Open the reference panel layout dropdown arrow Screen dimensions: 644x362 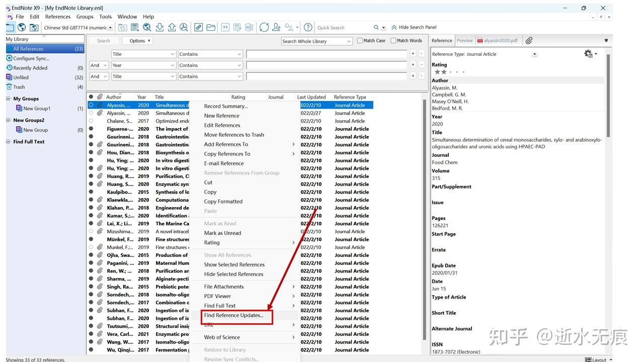(606, 41)
